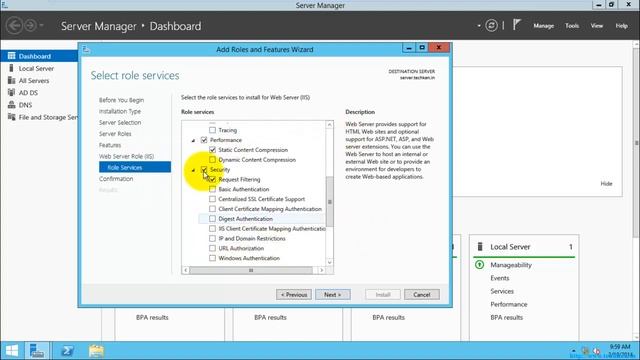Toggle the Security checkbox

204,169
